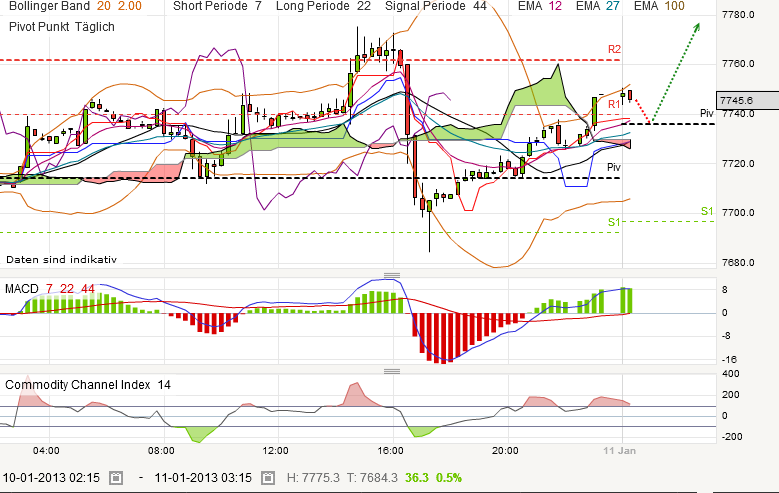This screenshot has width=779, height=493.
Task: Click the MACD axis value -16
Action: [x=729, y=359]
